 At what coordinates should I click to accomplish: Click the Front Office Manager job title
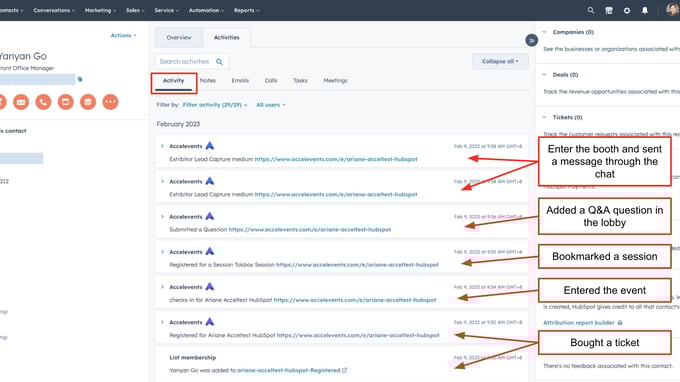click(27, 68)
